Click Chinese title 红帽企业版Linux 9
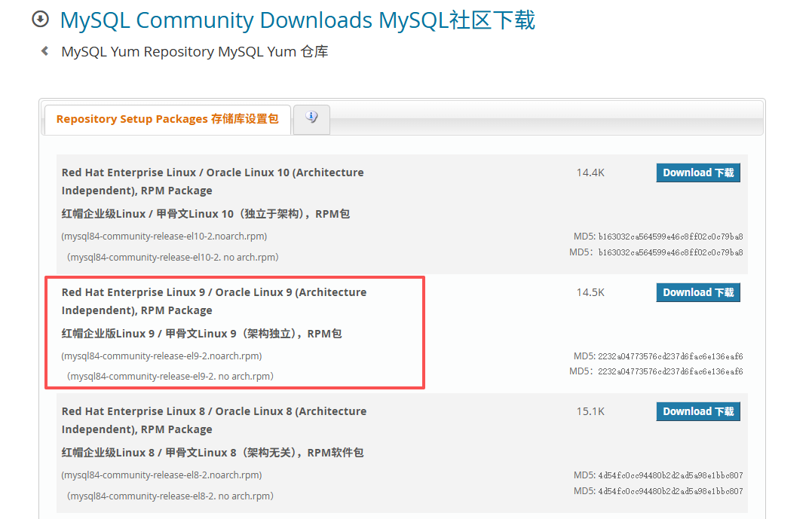 coord(201,334)
